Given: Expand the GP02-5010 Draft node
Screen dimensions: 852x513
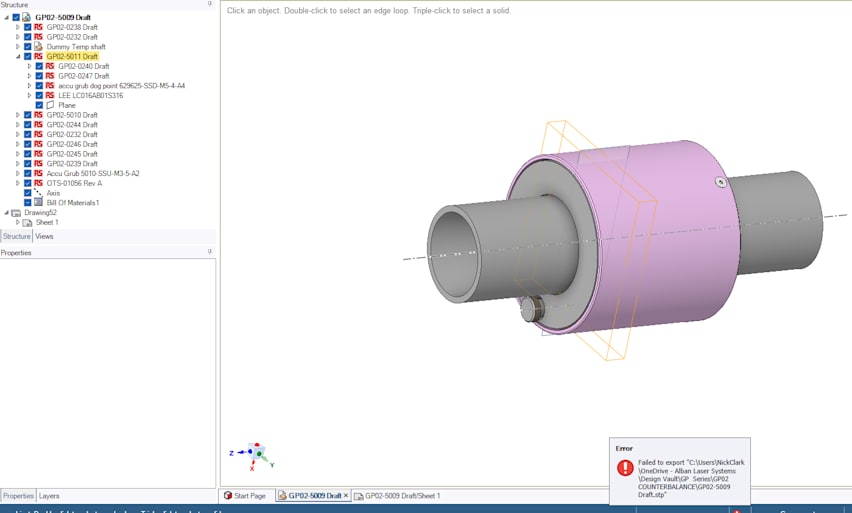Looking at the screenshot, I should (x=17, y=115).
